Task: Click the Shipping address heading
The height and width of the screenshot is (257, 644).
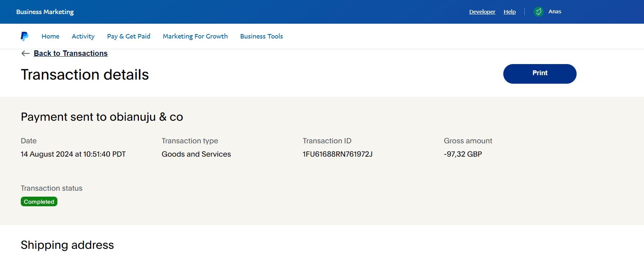Action: [67, 245]
